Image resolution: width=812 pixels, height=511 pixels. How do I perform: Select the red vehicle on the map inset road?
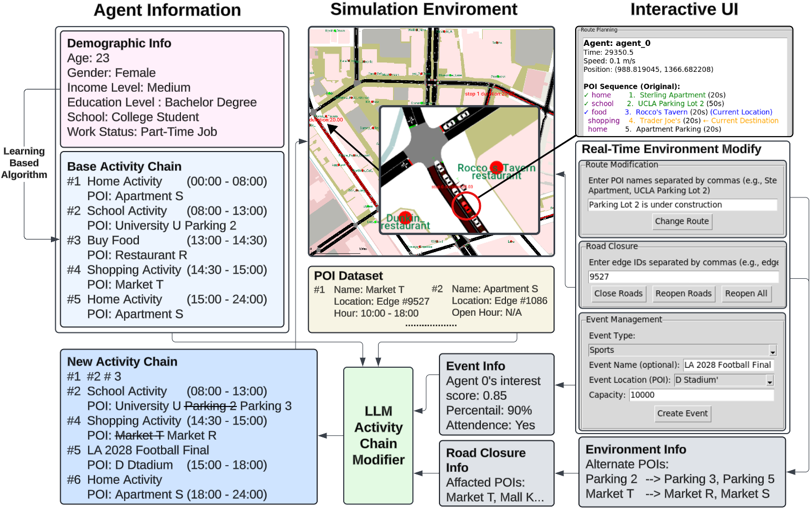(467, 207)
